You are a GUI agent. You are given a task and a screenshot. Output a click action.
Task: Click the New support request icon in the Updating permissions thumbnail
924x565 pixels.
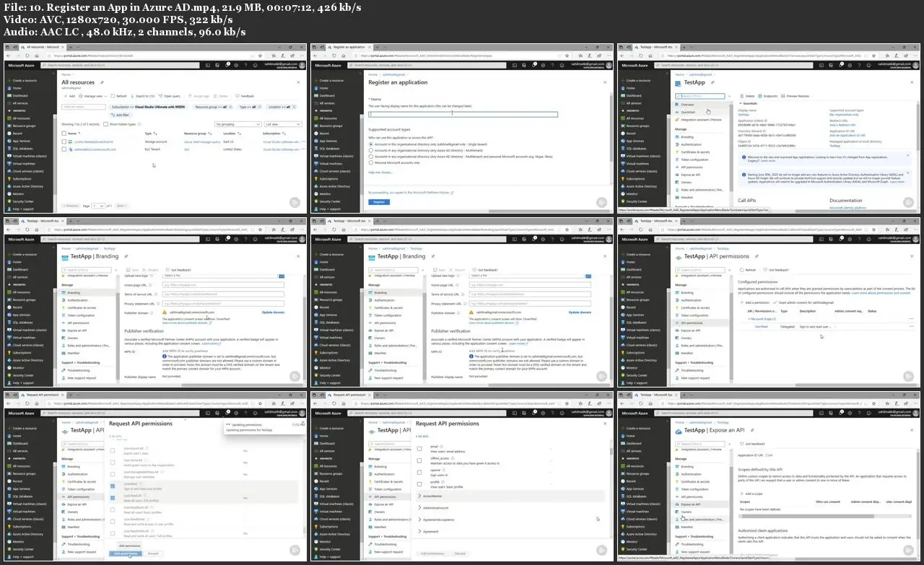pyautogui.click(x=64, y=551)
